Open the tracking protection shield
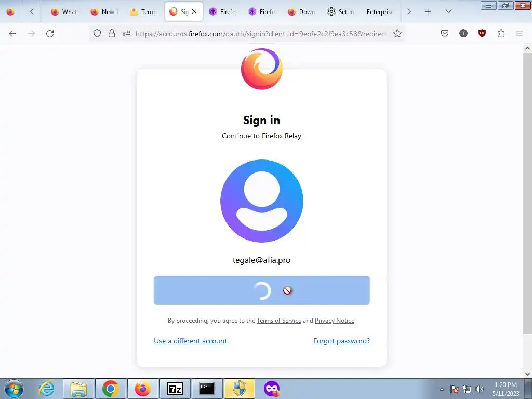 pos(97,34)
